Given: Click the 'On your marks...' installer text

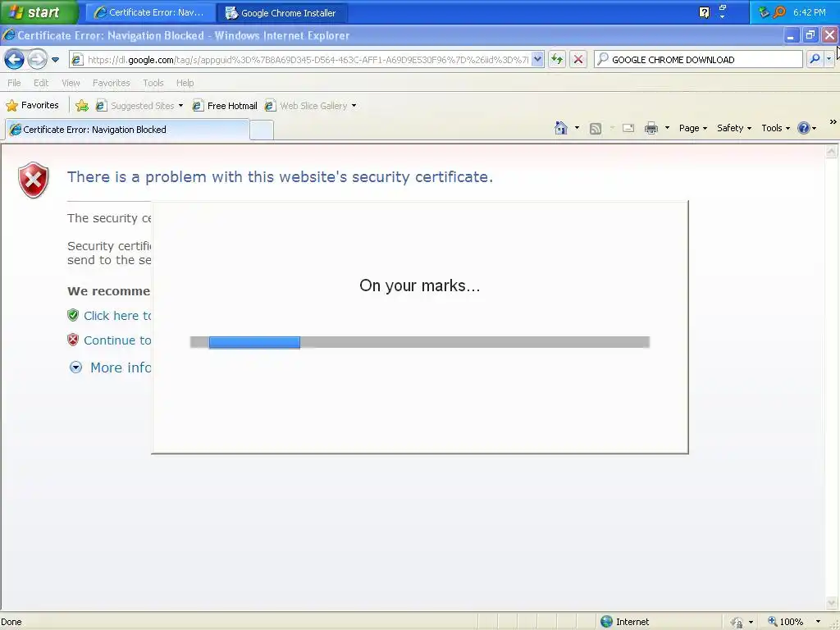Looking at the screenshot, I should point(419,285).
